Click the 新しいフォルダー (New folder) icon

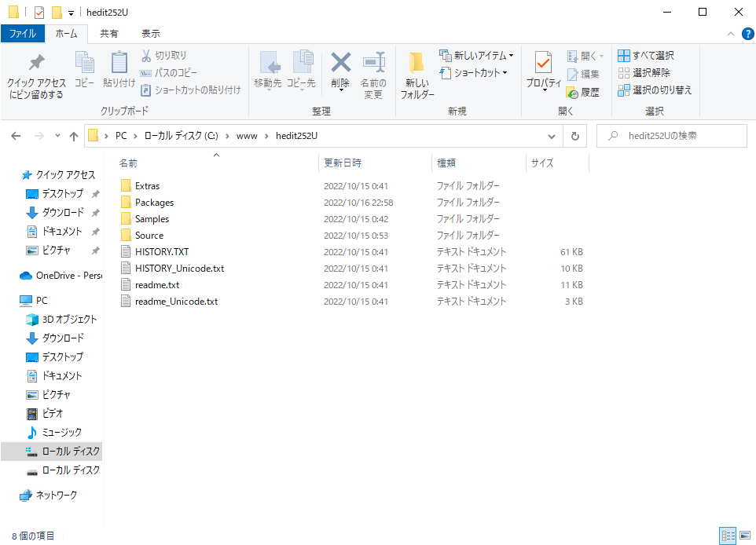pos(417,64)
